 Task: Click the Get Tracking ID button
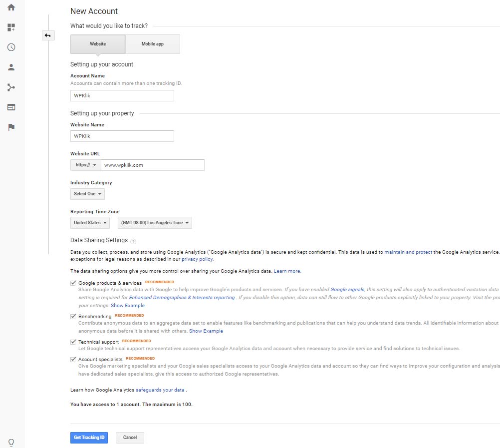pos(89,438)
